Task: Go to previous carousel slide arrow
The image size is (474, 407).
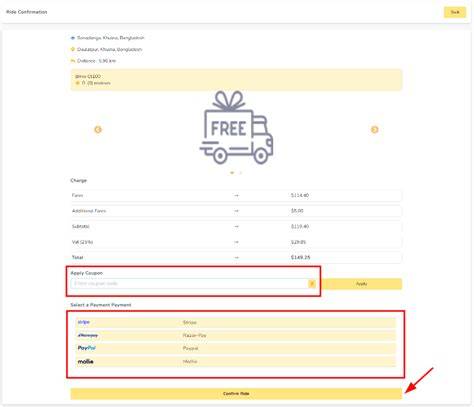Action: click(x=98, y=129)
